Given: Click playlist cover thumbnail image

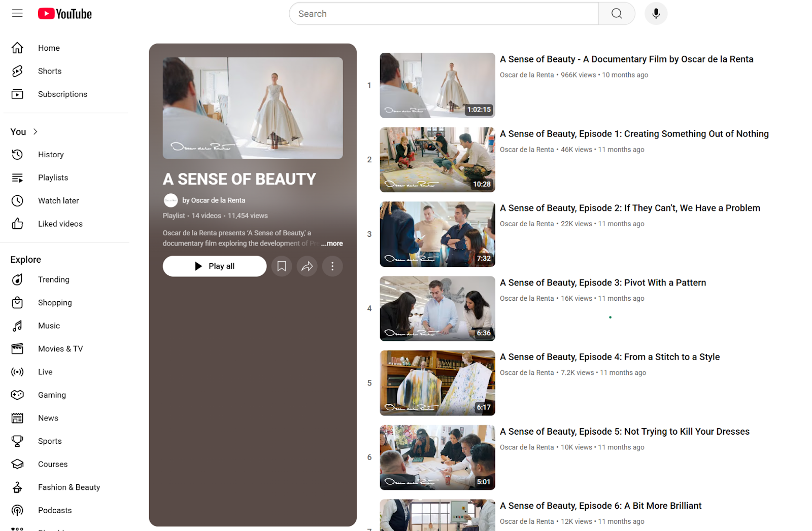Looking at the screenshot, I should pos(253,108).
